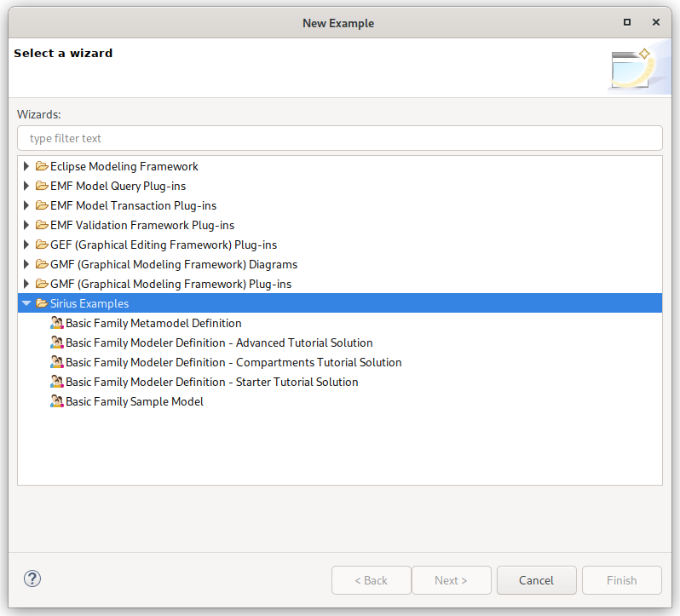This screenshot has height=616, width=680.
Task: Select GEF (Graphical Editing Framework) Plug-ins label
Action: point(164,245)
